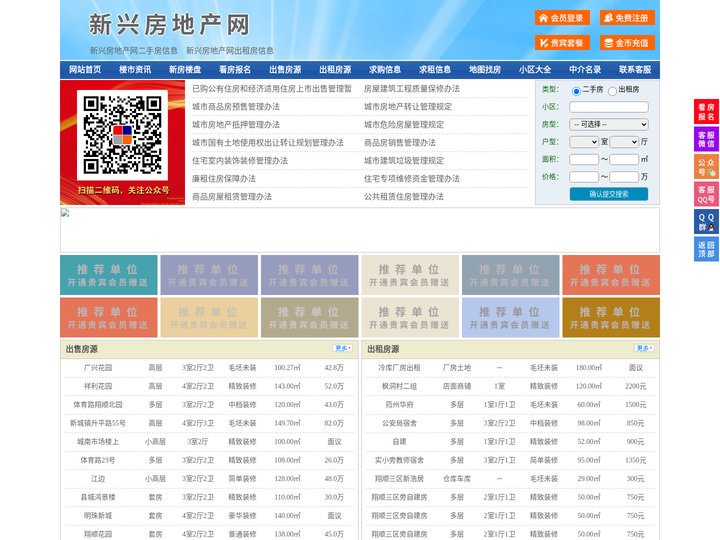Screen dimensions: 720x540
Task: Open 联系客服 navigation item
Action: click(x=635, y=70)
